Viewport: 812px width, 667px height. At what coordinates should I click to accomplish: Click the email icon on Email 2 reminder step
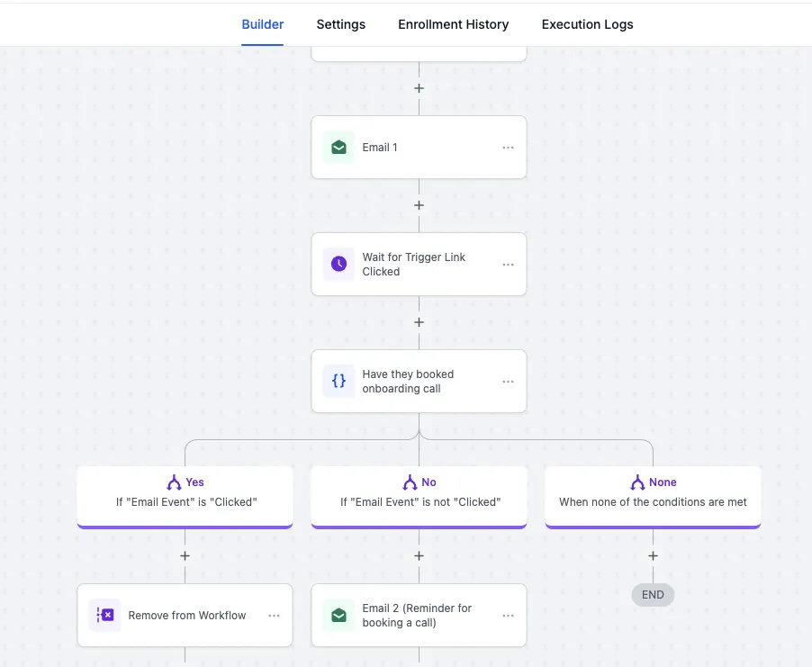pyautogui.click(x=338, y=615)
